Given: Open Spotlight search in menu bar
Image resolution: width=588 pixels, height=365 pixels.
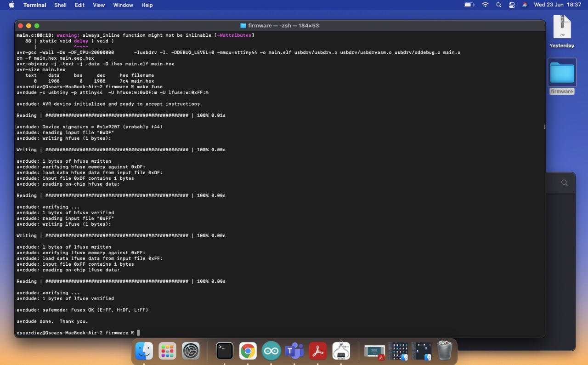Looking at the screenshot, I should [499, 5].
